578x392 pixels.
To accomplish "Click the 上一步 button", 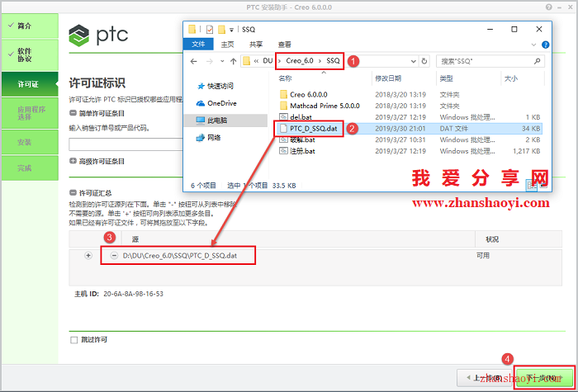I will point(485,378).
